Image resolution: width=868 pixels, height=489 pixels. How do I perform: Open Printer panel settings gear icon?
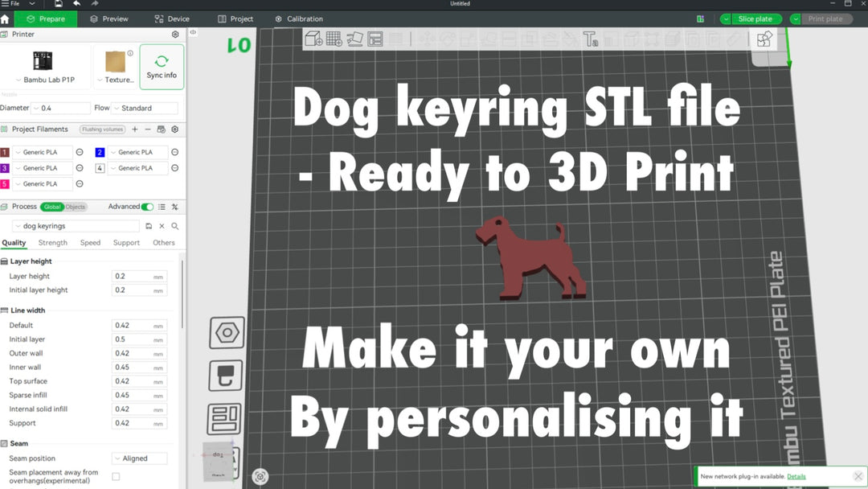click(175, 34)
